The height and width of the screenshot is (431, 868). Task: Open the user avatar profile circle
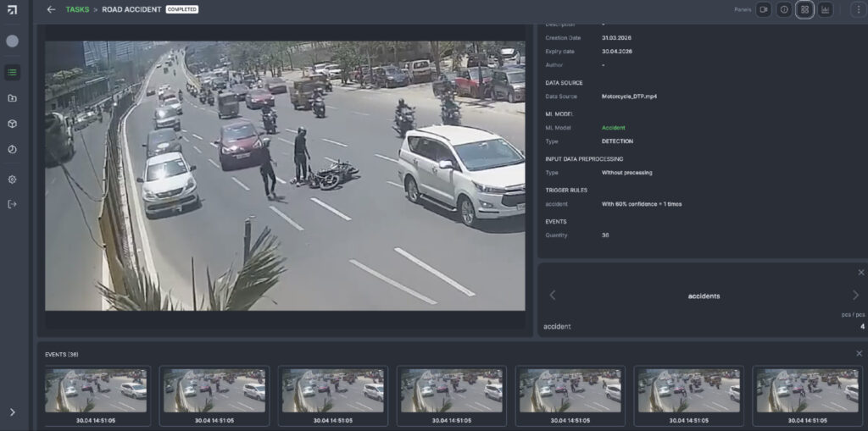click(12, 41)
